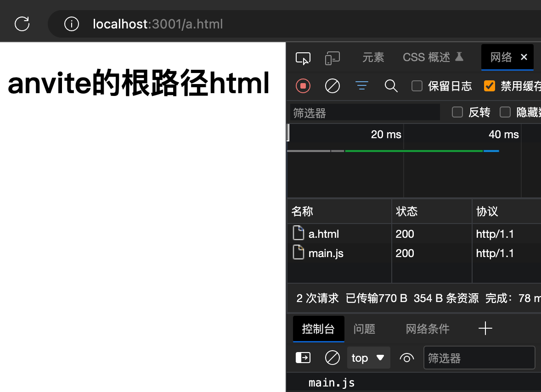Switch to the 控制台 drawer tab
The image size is (541, 392).
click(318, 329)
